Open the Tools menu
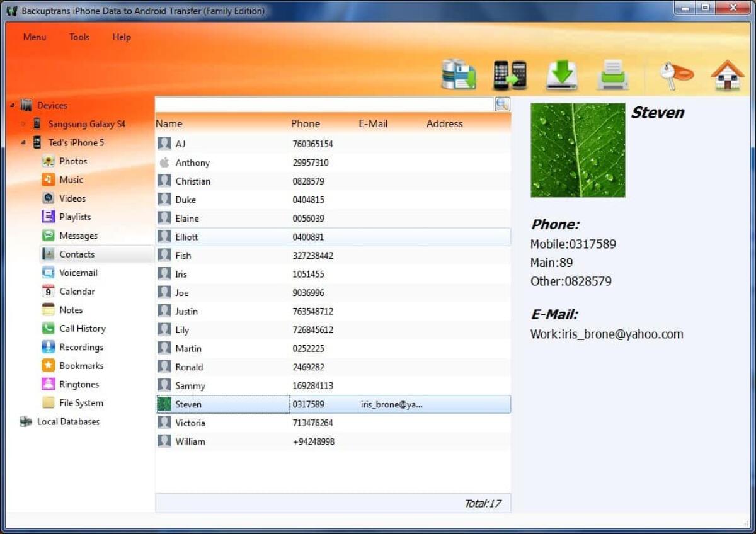 coord(79,37)
